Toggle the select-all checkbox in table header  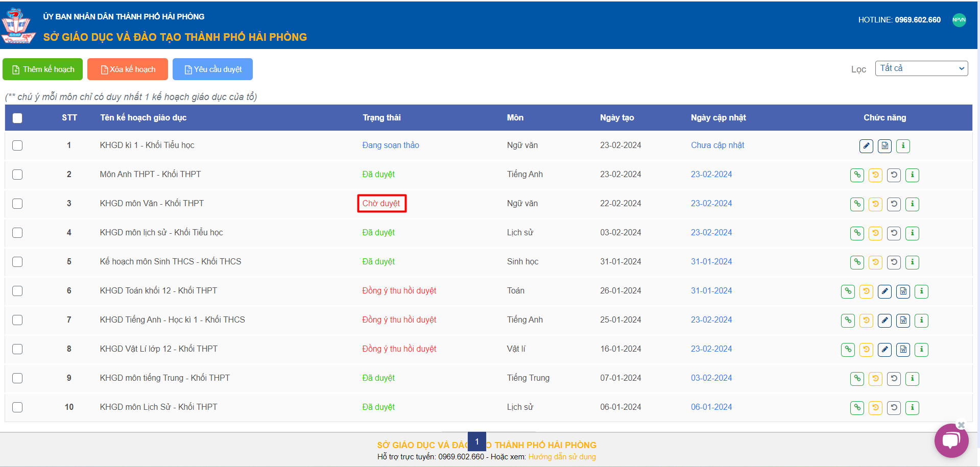pos(17,118)
